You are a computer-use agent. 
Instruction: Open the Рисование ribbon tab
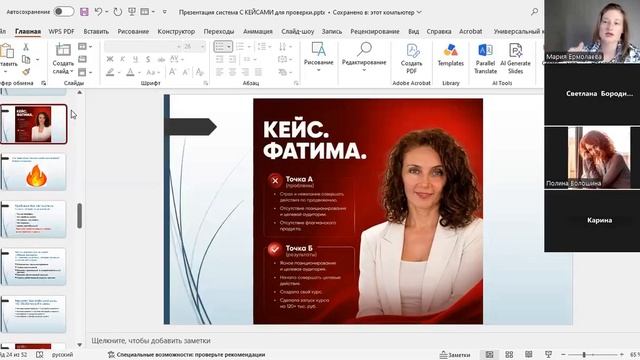coord(133,31)
